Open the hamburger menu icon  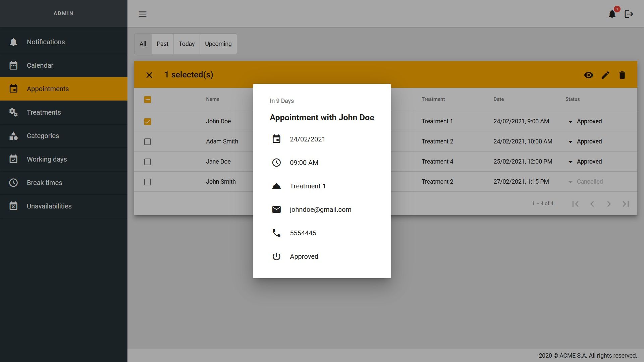point(143,14)
